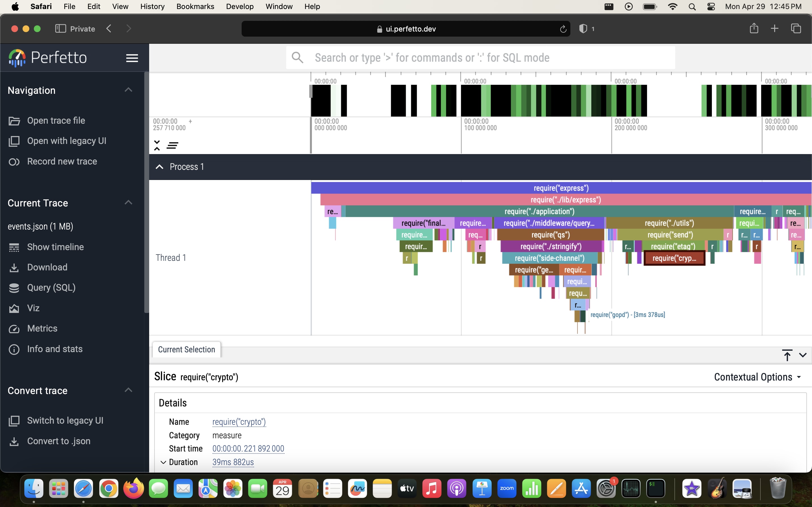Open the Viz page

point(33,308)
